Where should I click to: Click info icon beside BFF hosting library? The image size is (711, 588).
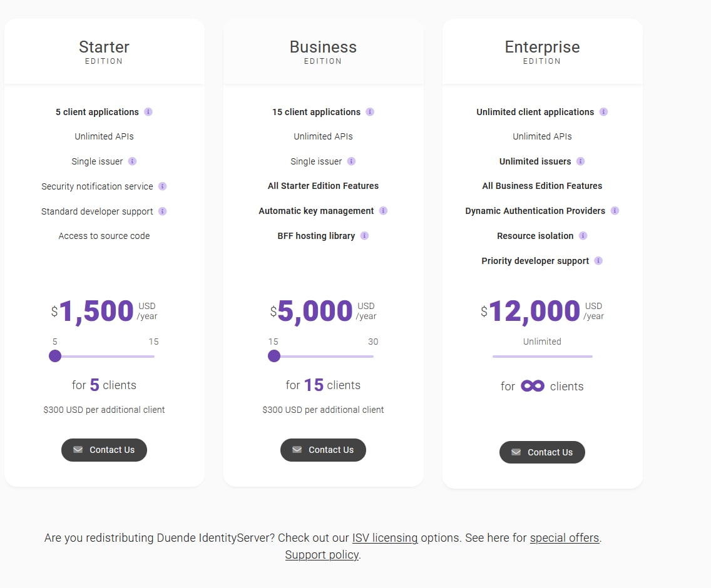click(365, 236)
